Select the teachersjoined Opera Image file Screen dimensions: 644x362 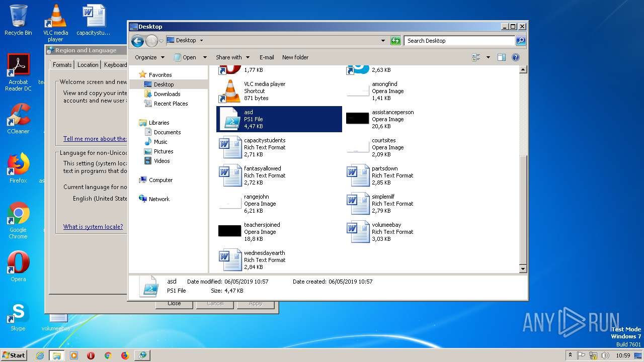tap(279, 232)
